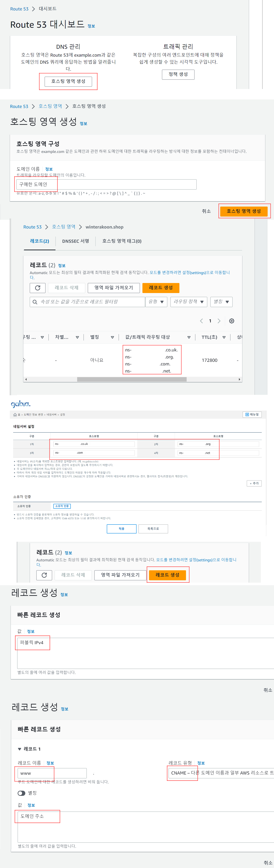
Task: Click the 4차 nameserver host field
Action: click(x=219, y=453)
